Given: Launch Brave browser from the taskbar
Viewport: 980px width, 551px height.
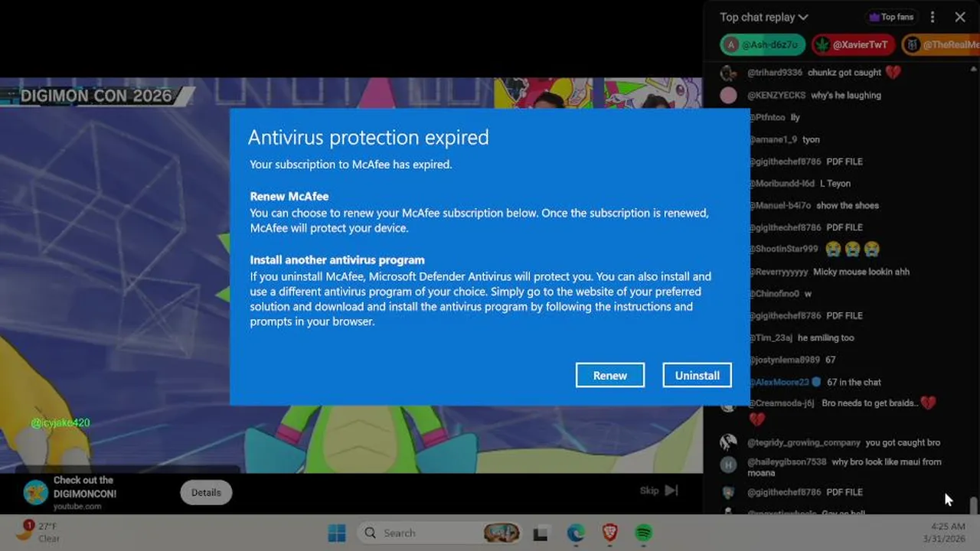Looking at the screenshot, I should click(609, 533).
